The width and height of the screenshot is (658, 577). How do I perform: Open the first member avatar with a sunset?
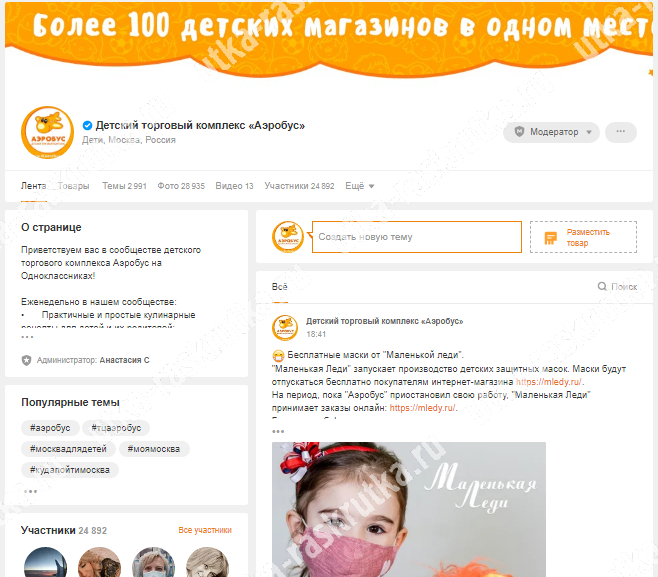point(45,562)
